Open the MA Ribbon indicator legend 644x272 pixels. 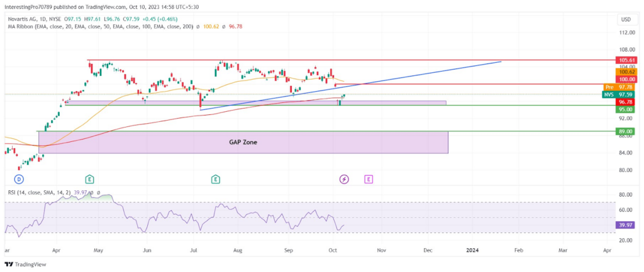tap(101, 26)
